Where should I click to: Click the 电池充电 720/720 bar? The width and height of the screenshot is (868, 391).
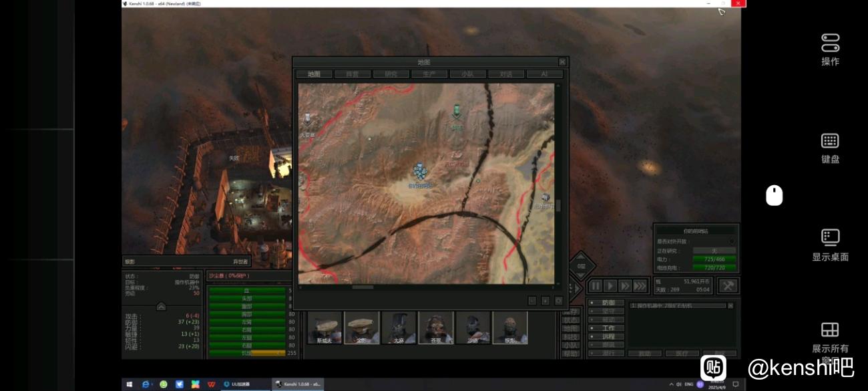[714, 267]
